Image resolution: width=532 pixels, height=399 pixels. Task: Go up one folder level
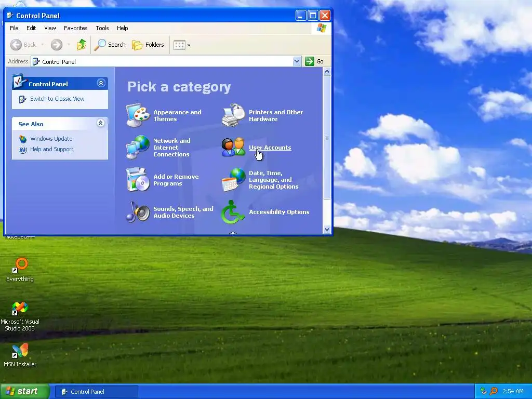[x=82, y=45]
